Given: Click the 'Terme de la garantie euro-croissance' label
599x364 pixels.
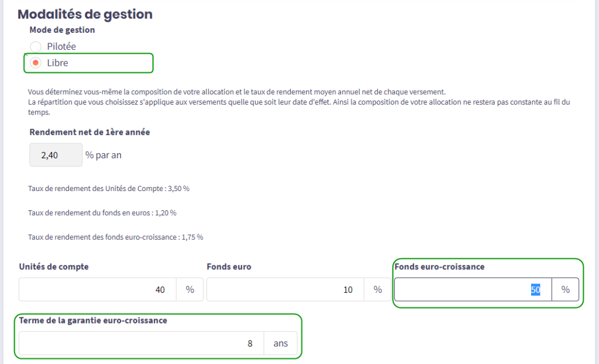Looking at the screenshot, I should 93,320.
